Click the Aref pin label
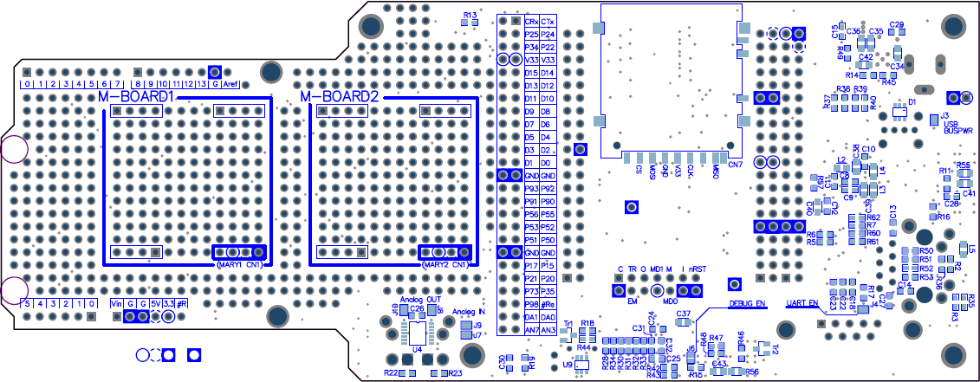The height and width of the screenshot is (382, 980). click(230, 84)
